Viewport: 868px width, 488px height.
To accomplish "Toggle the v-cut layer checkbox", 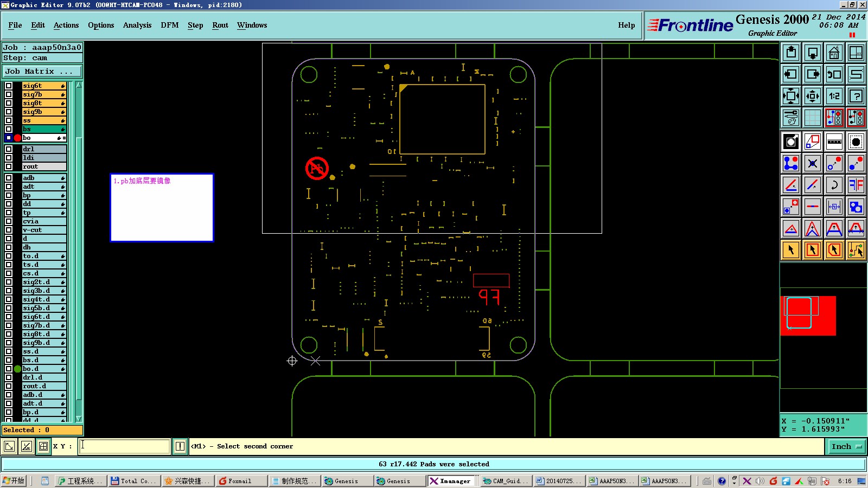I will [x=9, y=230].
